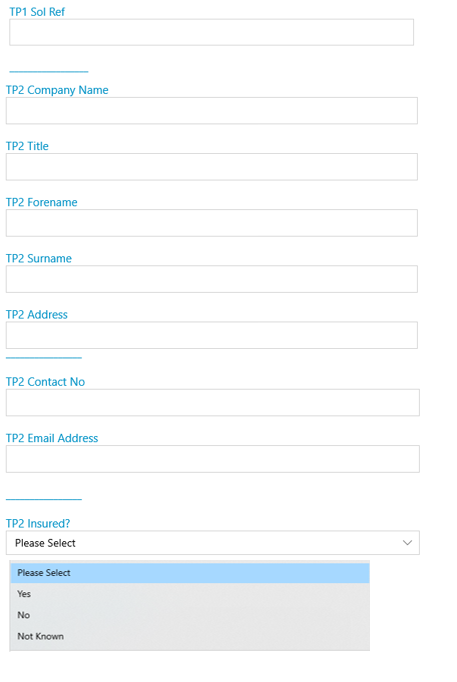Click the TP2 Contact No label
457x682 pixels.
pyautogui.click(x=45, y=381)
